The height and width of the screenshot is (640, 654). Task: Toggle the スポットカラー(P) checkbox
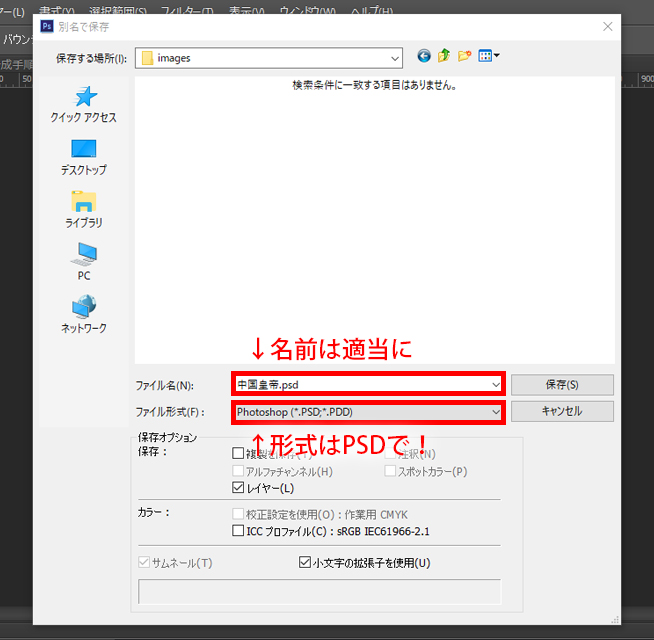(390, 471)
